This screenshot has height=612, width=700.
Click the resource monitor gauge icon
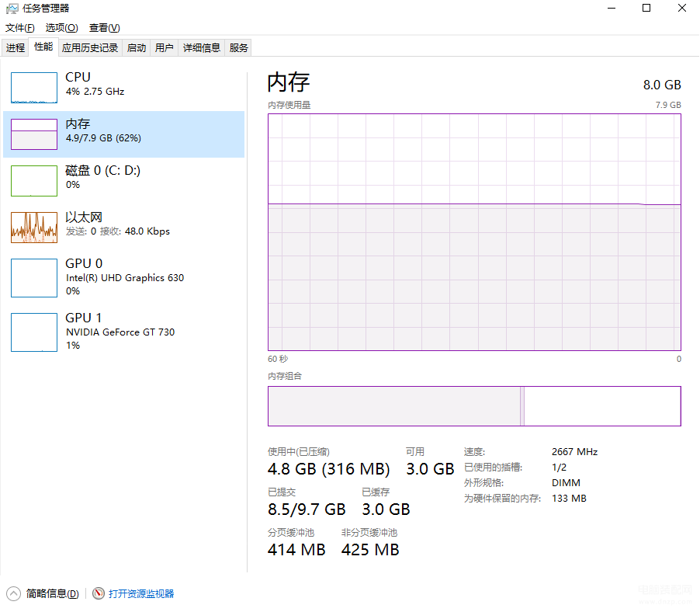coord(99,593)
